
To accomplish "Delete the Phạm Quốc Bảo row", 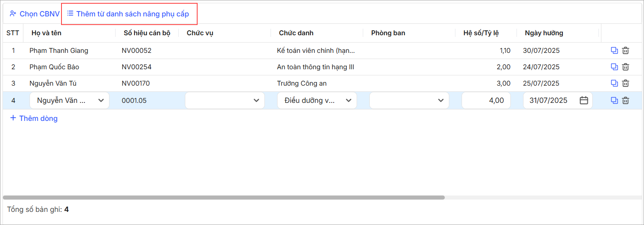I will tap(626, 67).
